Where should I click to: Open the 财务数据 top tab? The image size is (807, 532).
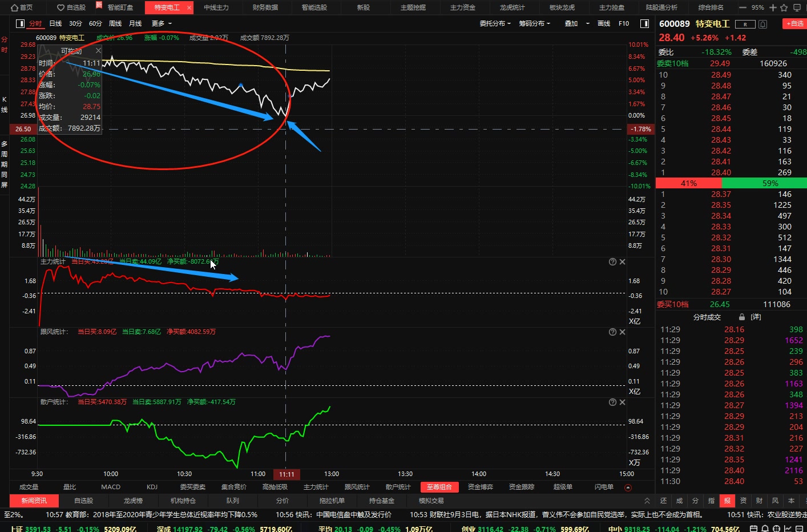coord(265,7)
